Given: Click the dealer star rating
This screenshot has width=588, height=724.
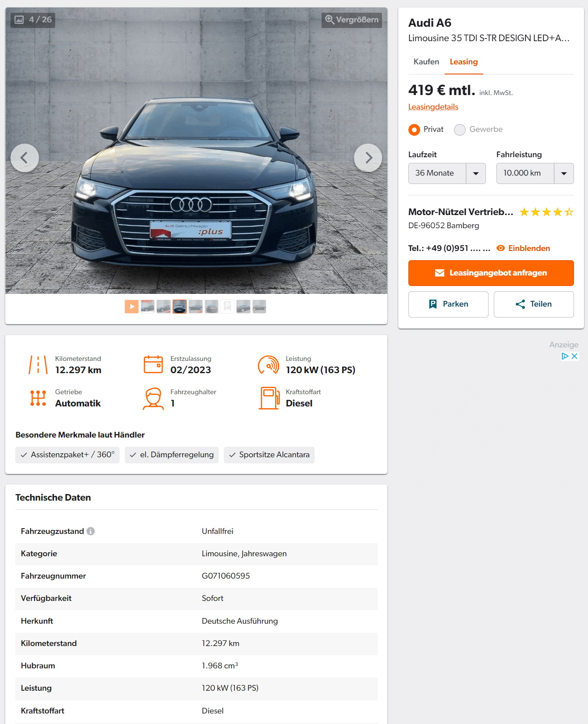Looking at the screenshot, I should click(546, 212).
